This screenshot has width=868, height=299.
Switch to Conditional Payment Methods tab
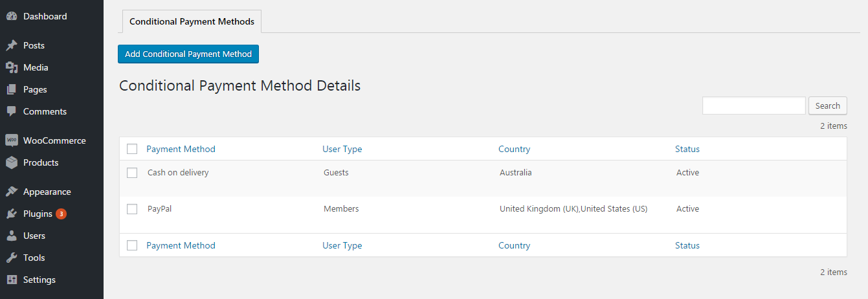(192, 21)
